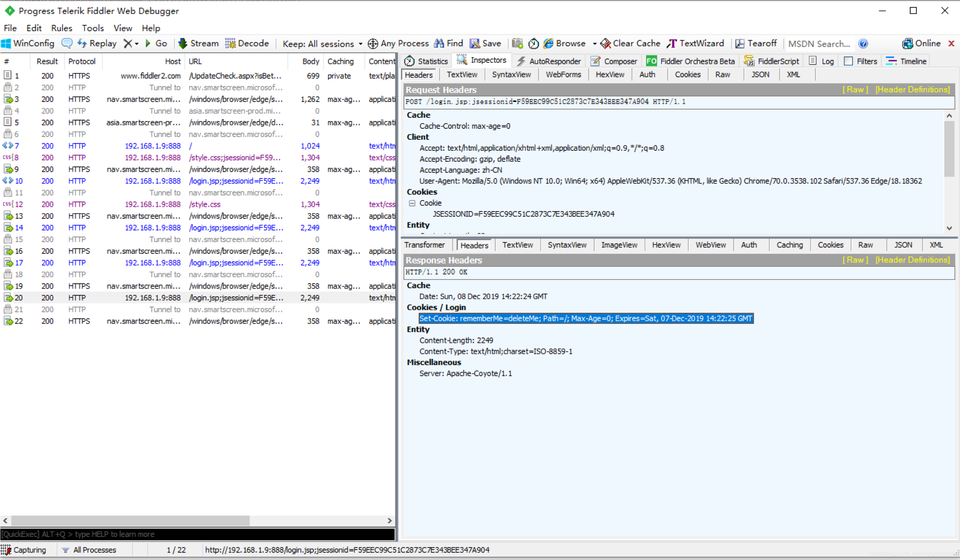Click Raw link in Response Headers
The width and height of the screenshot is (960, 560).
[855, 260]
